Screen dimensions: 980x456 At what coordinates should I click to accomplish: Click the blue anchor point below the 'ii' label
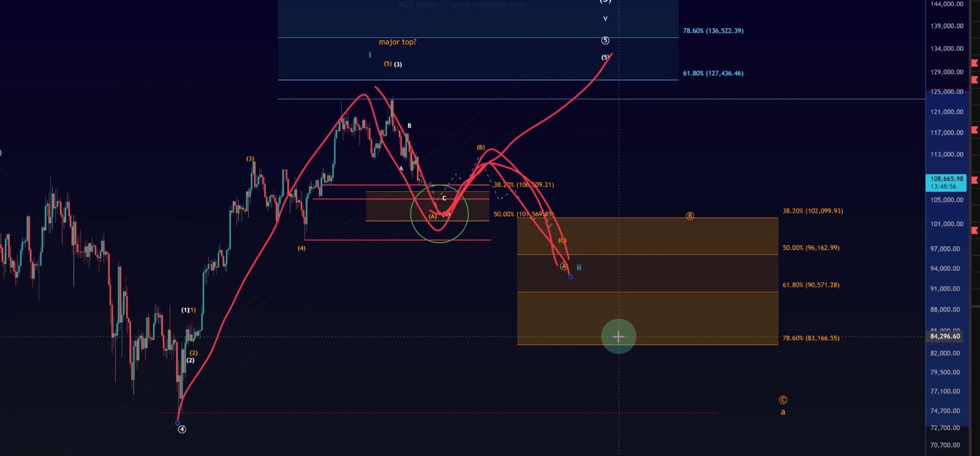570,277
